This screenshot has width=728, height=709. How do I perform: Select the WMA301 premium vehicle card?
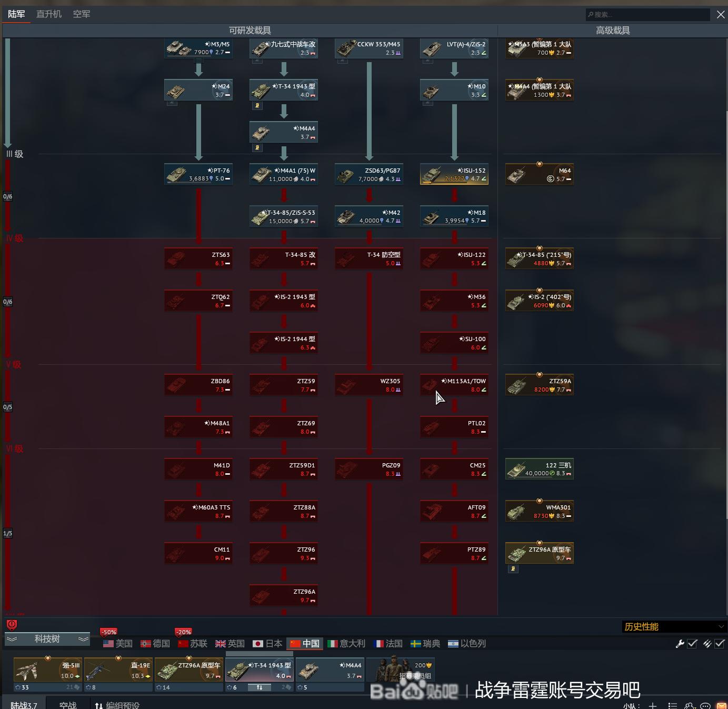(540, 511)
